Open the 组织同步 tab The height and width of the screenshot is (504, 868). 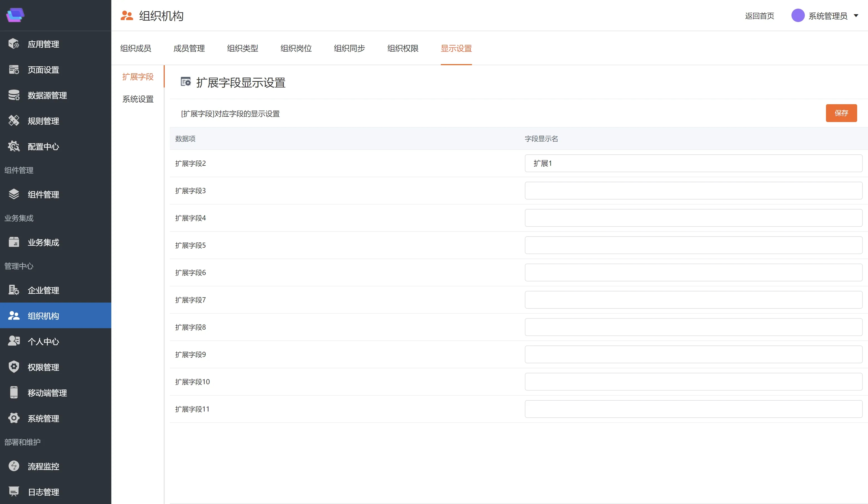point(349,48)
